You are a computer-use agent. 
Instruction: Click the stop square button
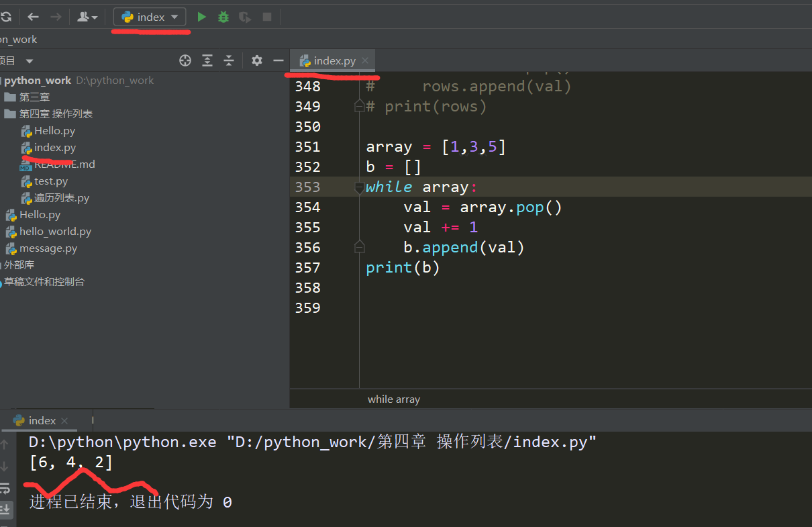267,17
